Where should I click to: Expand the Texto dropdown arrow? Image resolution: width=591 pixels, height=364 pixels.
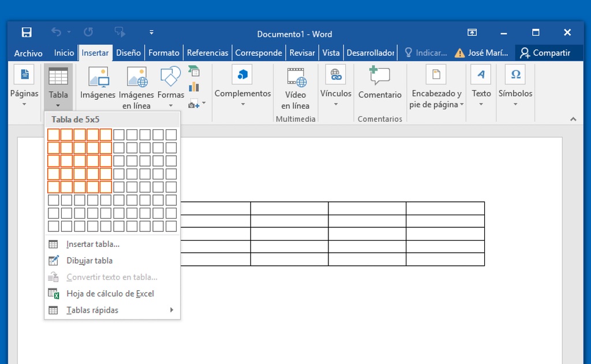481,104
